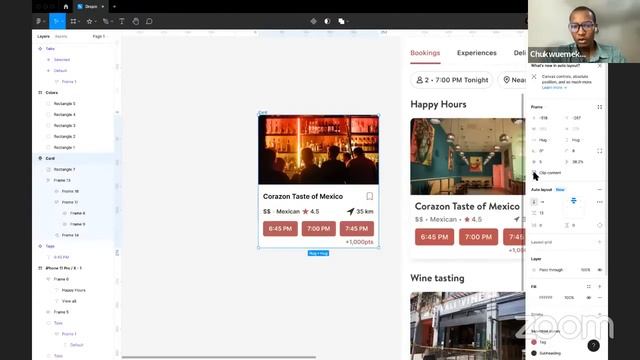
Task: Click the fill color swatch
Action: 534,298
